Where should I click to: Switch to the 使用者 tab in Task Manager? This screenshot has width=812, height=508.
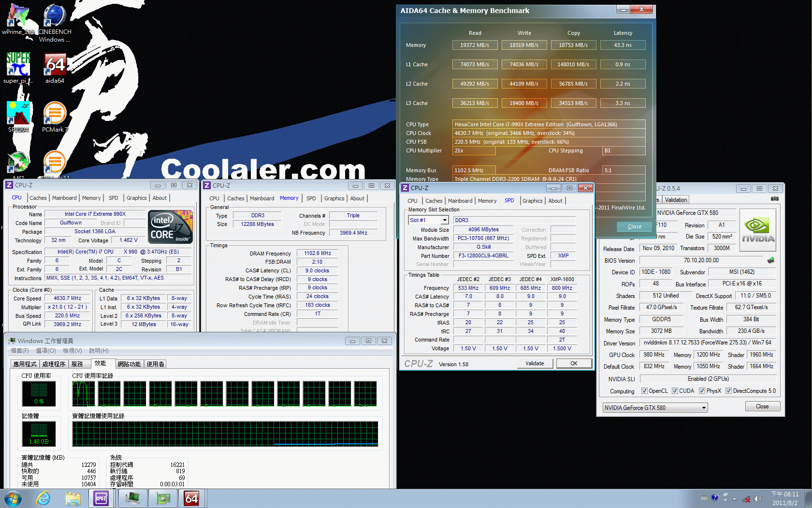pos(155,364)
